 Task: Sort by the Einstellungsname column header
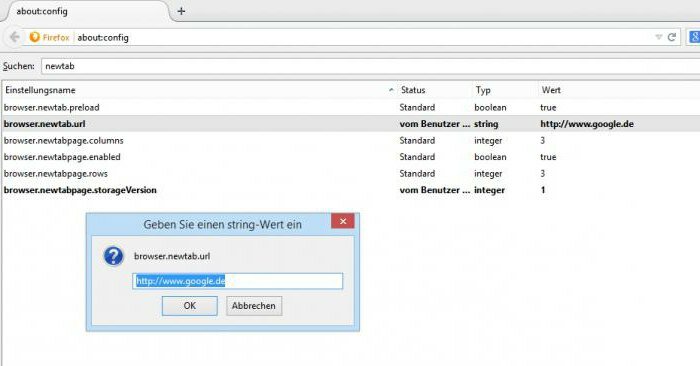[x=40, y=90]
